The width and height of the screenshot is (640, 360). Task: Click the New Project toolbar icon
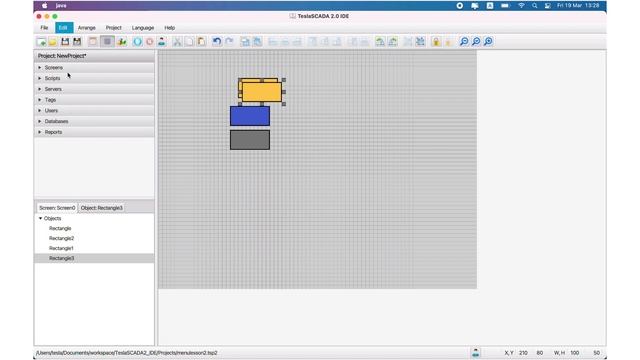[x=41, y=42]
